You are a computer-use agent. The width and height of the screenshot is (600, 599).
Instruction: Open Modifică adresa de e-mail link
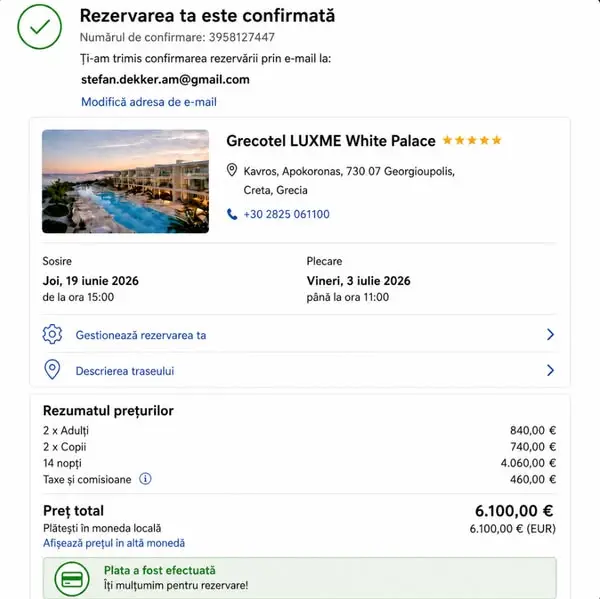(149, 102)
